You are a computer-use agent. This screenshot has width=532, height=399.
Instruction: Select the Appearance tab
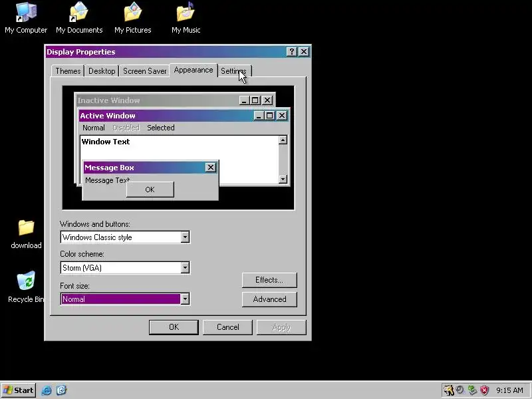click(x=194, y=70)
